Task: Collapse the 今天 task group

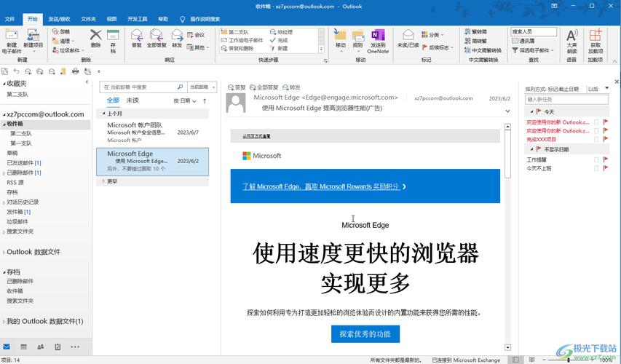Action: click(531, 112)
